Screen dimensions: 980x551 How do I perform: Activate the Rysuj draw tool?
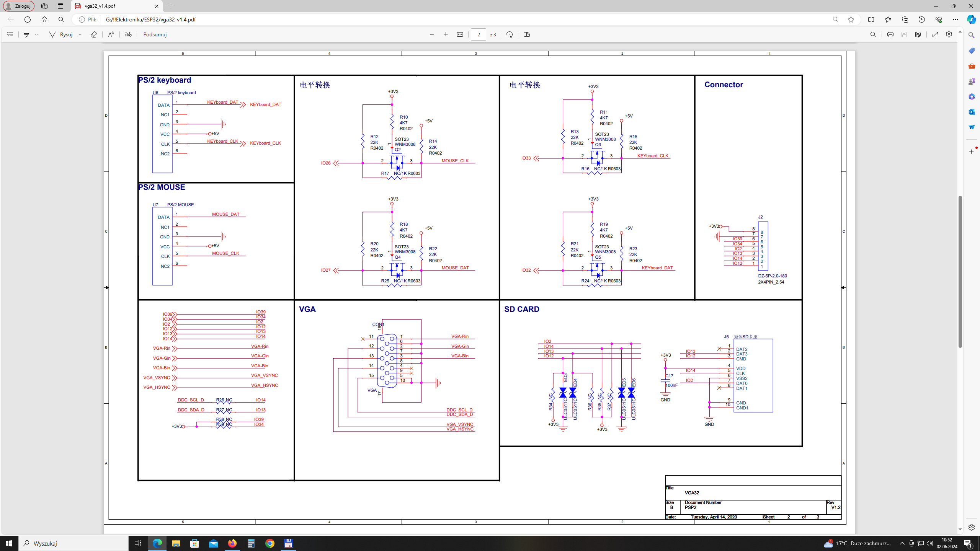click(x=61, y=34)
